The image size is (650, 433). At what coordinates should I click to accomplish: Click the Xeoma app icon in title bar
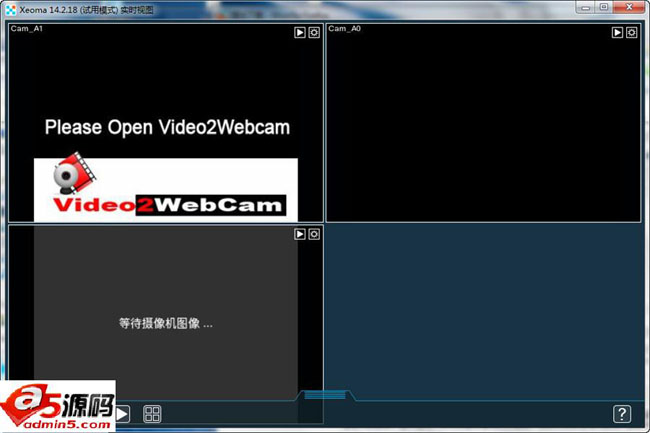click(x=11, y=10)
